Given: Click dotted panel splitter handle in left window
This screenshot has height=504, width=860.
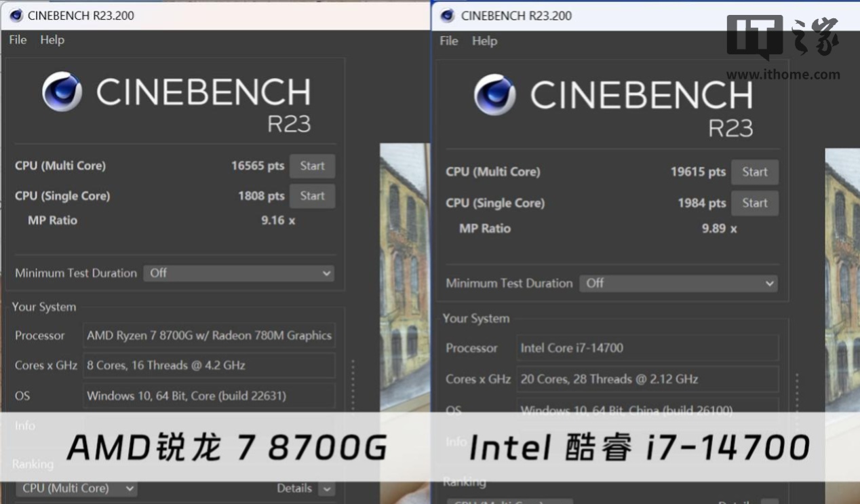Looking at the screenshot, I should (353, 383).
